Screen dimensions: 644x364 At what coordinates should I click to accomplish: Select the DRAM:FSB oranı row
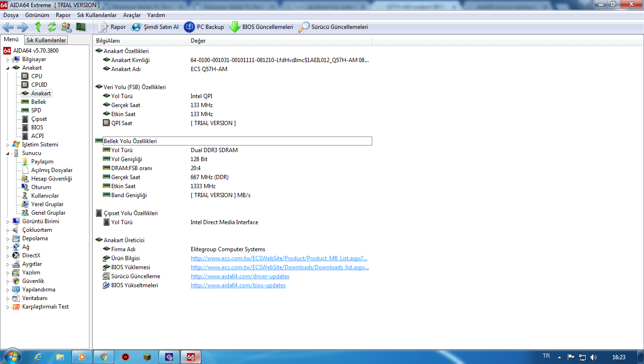pos(233,168)
